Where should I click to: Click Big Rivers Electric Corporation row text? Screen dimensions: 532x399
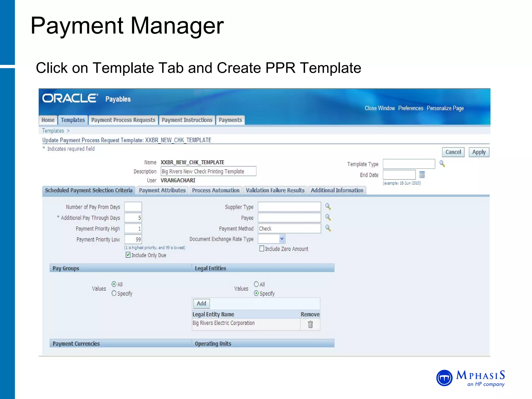pos(223,323)
